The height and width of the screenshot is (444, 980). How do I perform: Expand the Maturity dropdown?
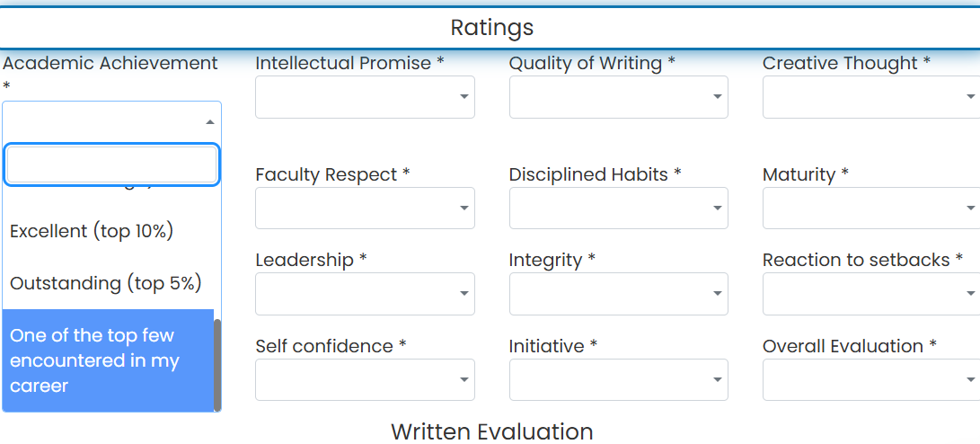[x=871, y=208]
